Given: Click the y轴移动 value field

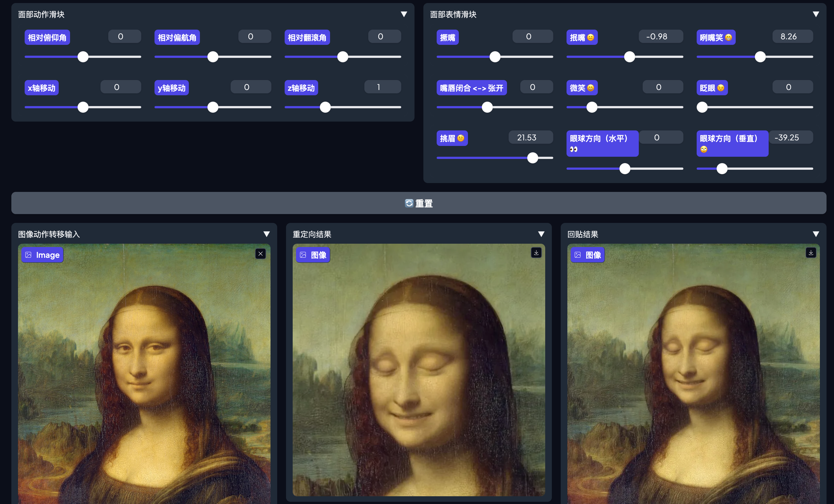Looking at the screenshot, I should [x=251, y=87].
